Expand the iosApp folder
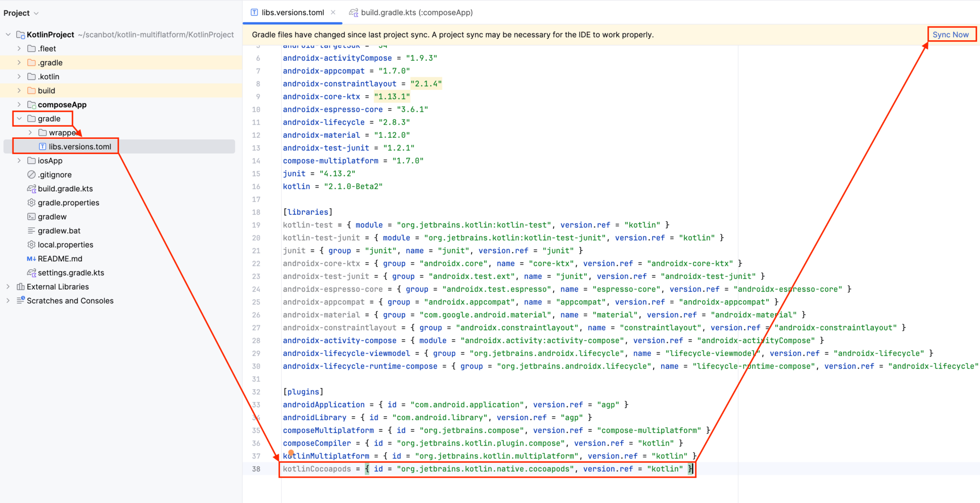This screenshot has width=980, height=503. tap(19, 160)
